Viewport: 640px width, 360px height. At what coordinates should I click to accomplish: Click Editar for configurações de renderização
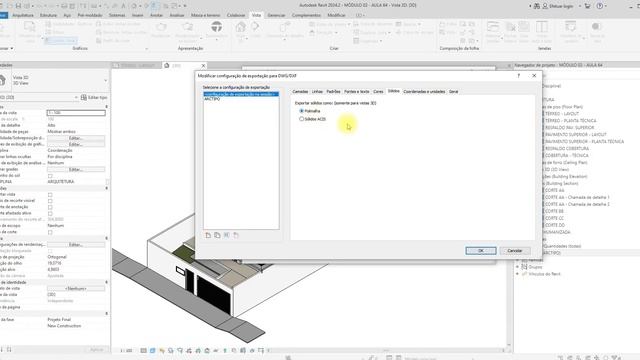[x=76, y=244]
